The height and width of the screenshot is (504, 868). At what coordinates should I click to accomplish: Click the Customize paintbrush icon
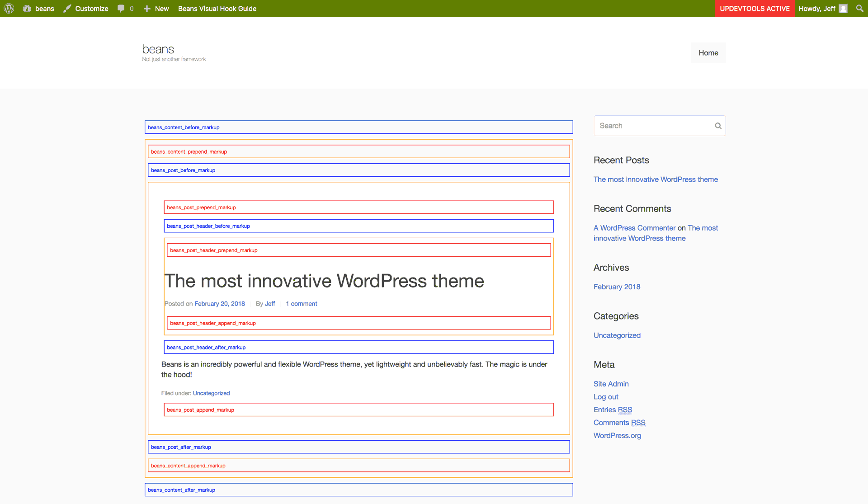coord(67,8)
